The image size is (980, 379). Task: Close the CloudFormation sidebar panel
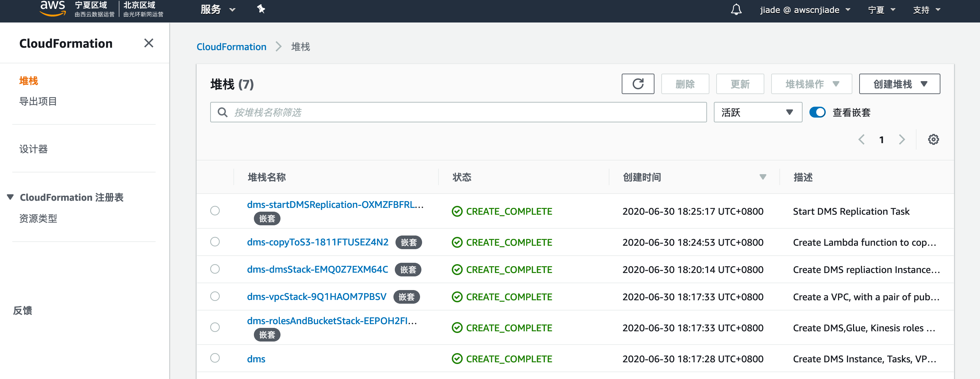tap(149, 43)
